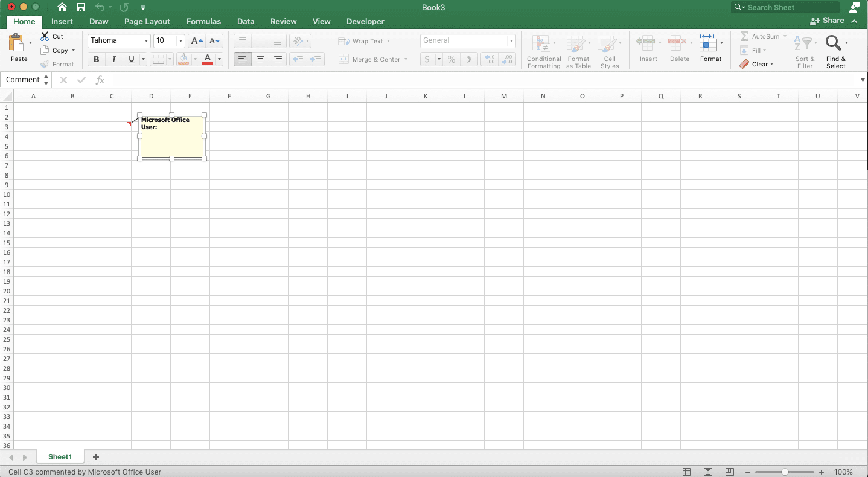This screenshot has height=477, width=868.
Task: Click the Percent Style icon
Action: (x=451, y=59)
